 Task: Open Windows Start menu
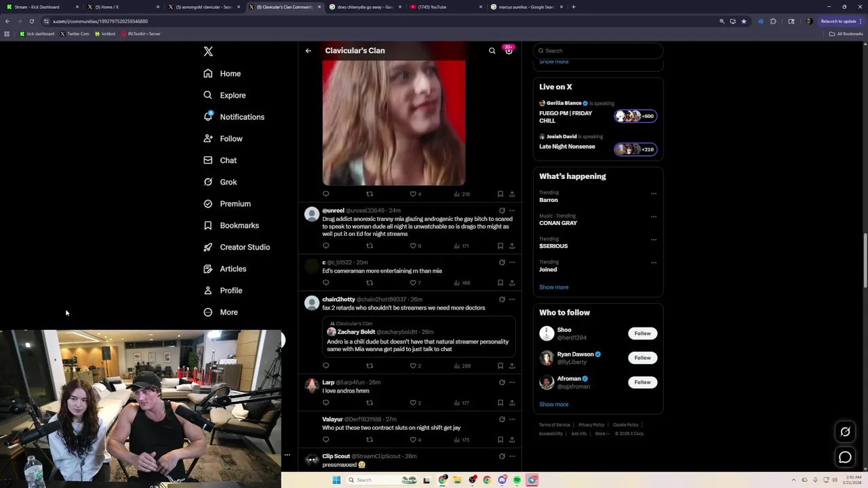[336, 480]
